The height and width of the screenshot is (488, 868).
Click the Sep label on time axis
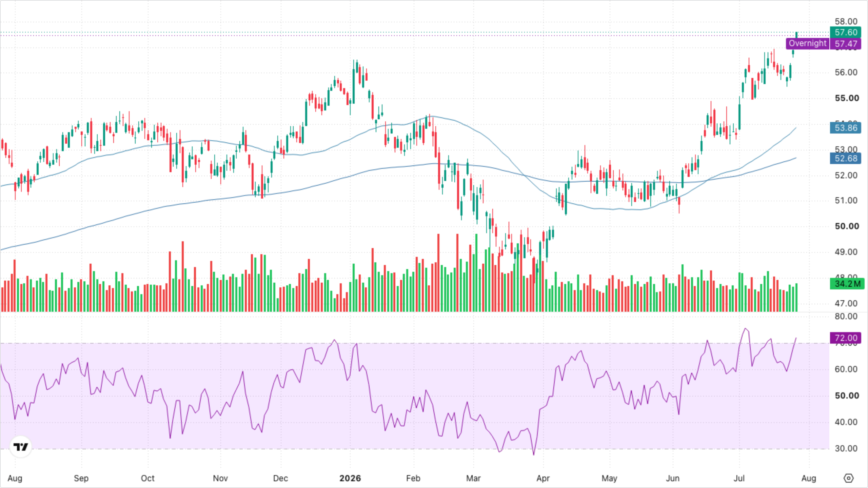click(81, 478)
